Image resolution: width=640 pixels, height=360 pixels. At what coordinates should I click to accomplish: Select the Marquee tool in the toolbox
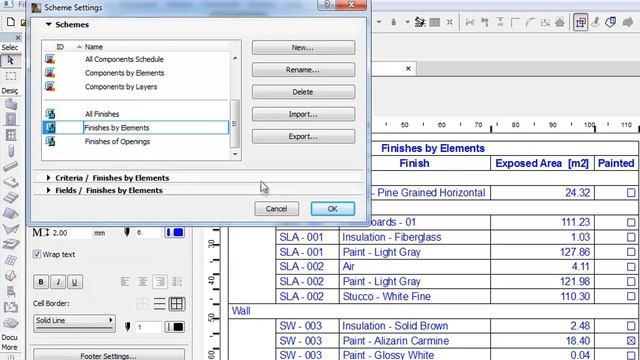click(11, 76)
